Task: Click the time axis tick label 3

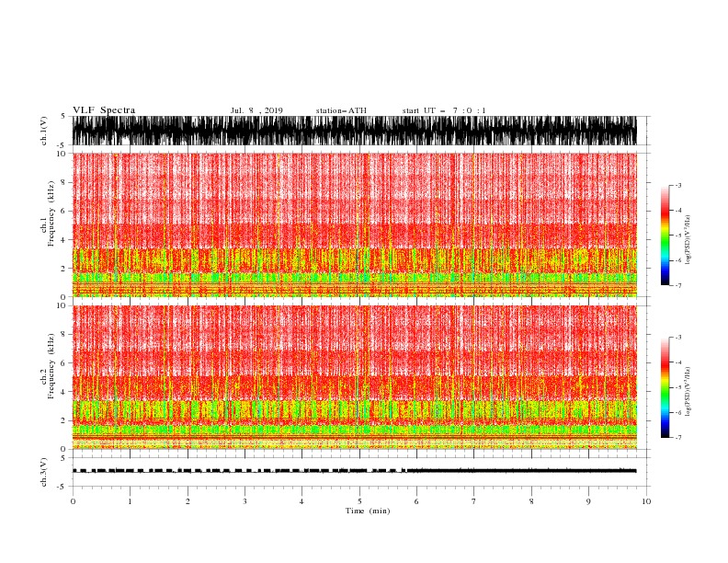Action: point(245,501)
